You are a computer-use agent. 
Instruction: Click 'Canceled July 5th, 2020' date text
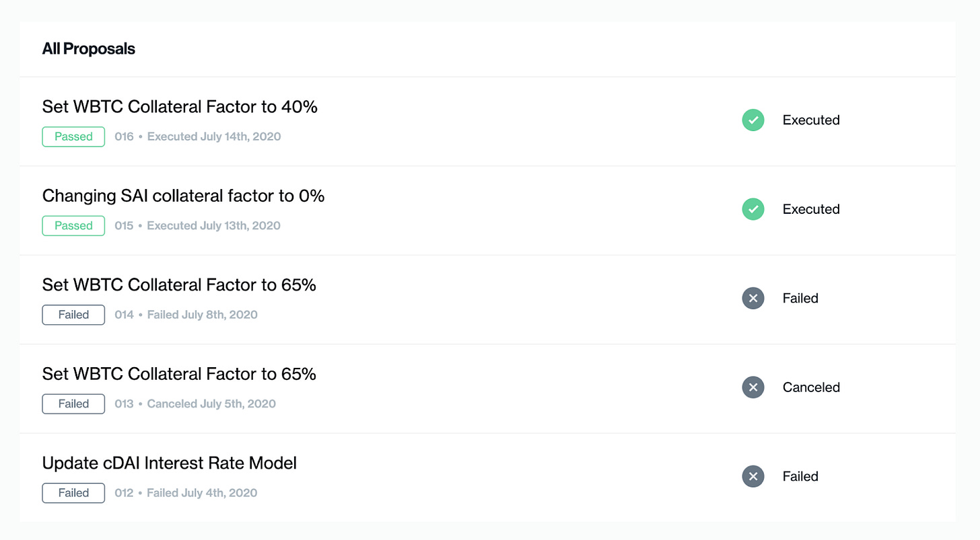pyautogui.click(x=211, y=404)
